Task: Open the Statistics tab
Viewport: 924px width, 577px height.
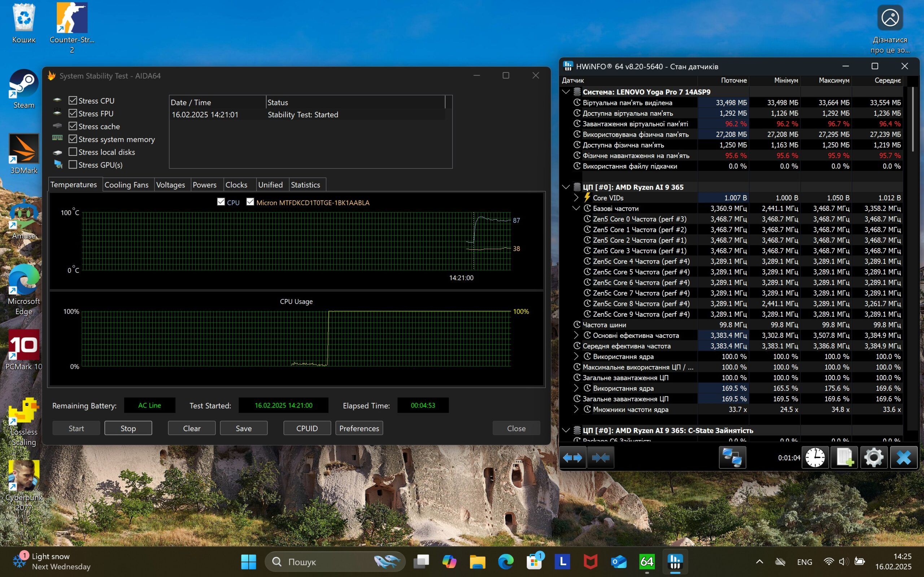Action: click(x=305, y=185)
